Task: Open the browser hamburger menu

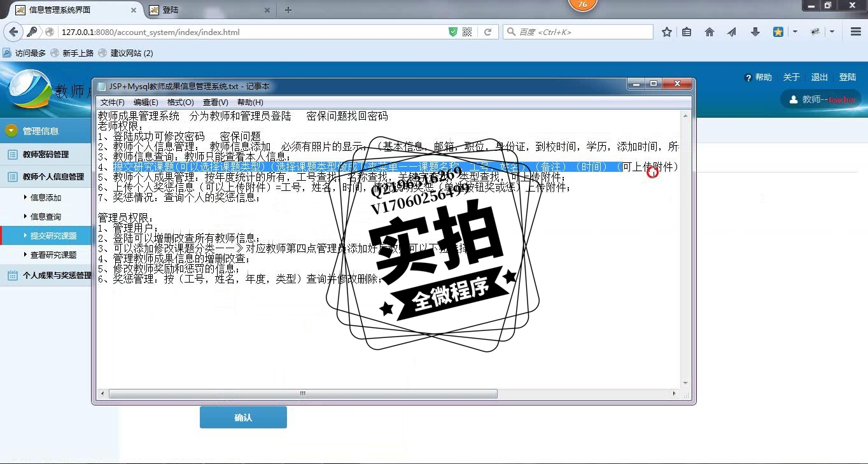Action: [x=856, y=32]
